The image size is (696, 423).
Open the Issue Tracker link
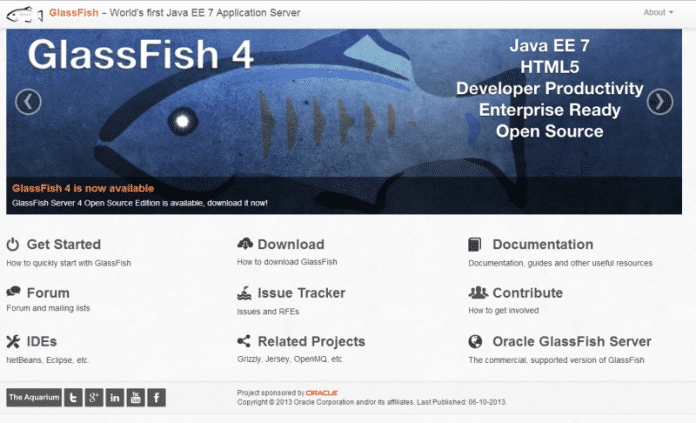301,293
